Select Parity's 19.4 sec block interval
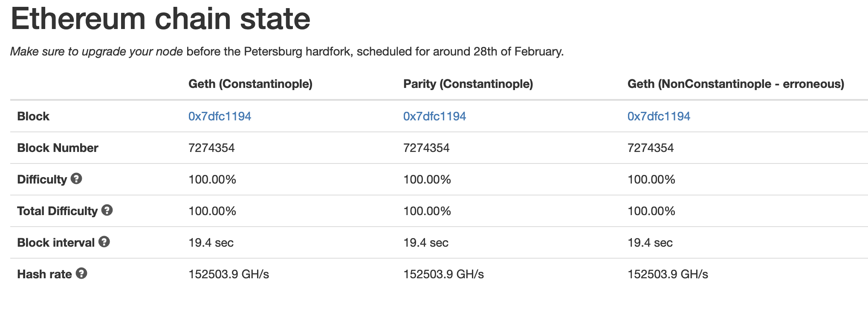 pos(426,242)
